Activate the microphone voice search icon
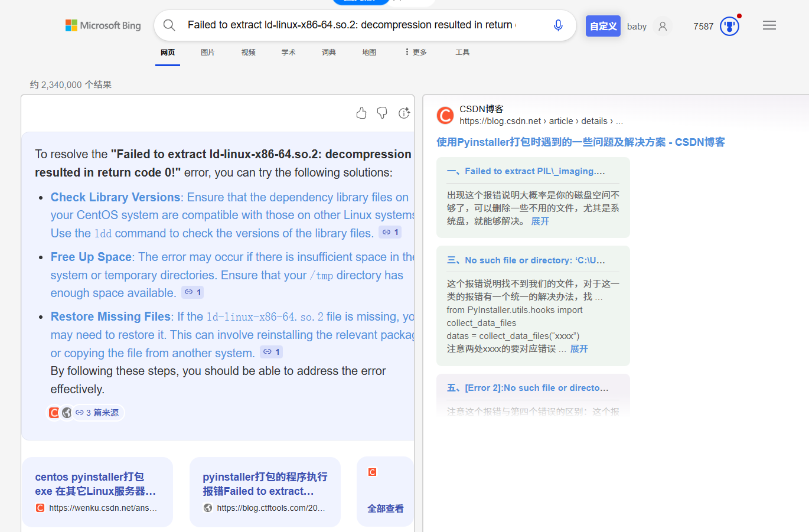 [558, 25]
